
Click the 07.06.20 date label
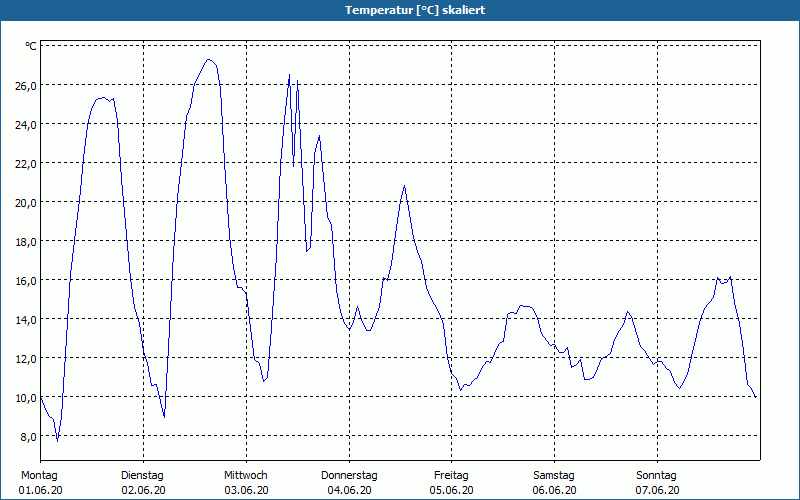pyautogui.click(x=657, y=490)
